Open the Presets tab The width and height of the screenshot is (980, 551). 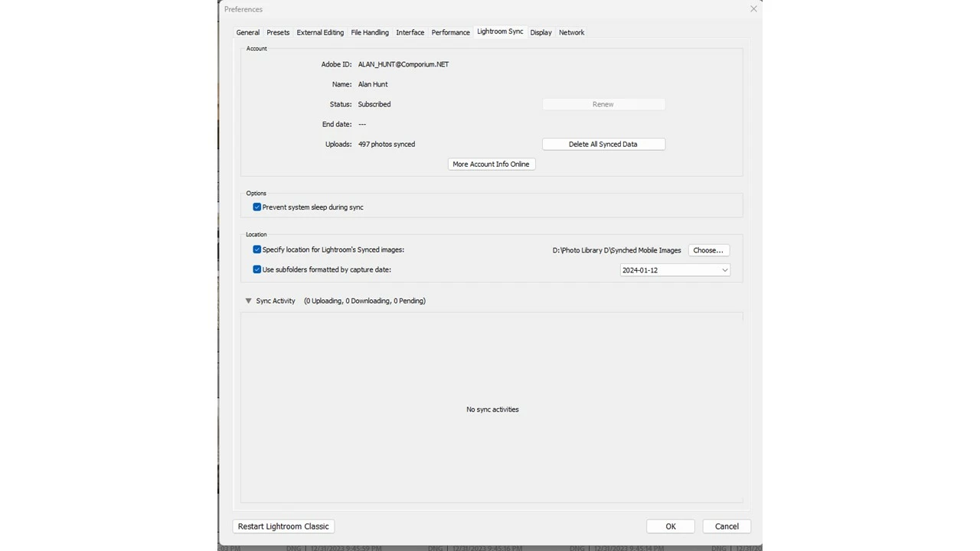click(278, 32)
